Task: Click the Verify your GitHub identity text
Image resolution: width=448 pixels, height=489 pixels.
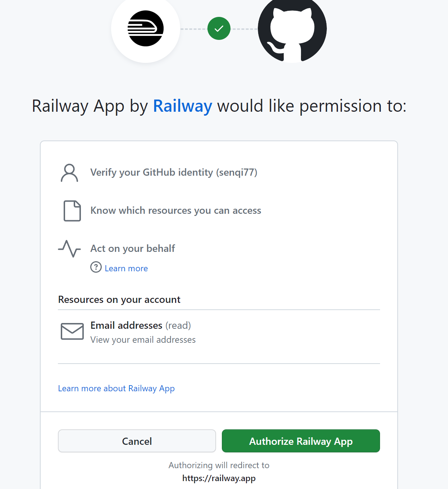Action: tap(174, 172)
